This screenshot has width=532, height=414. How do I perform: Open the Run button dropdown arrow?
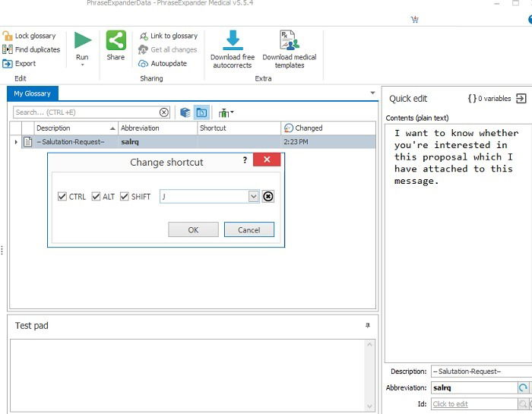82,65
